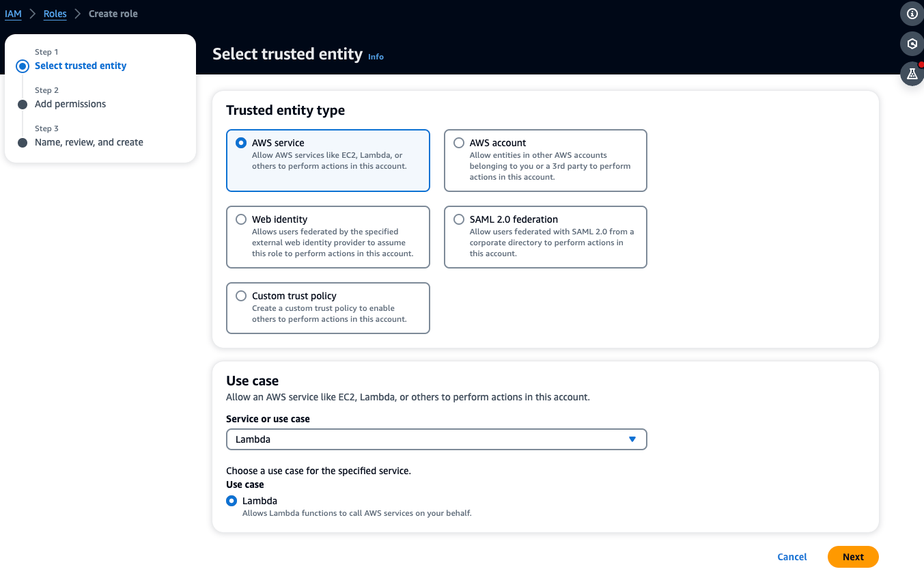This screenshot has height=578, width=924.
Task: Open Roles via the breadcrumb
Action: click(x=55, y=13)
